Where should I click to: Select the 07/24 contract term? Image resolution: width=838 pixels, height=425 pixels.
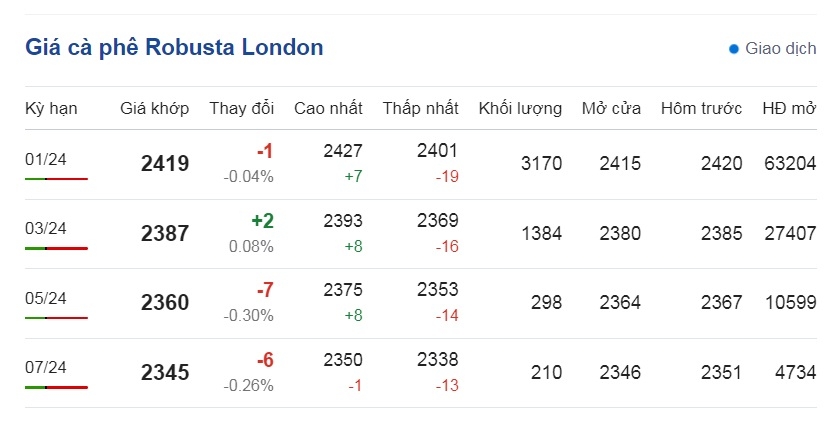click(x=46, y=367)
